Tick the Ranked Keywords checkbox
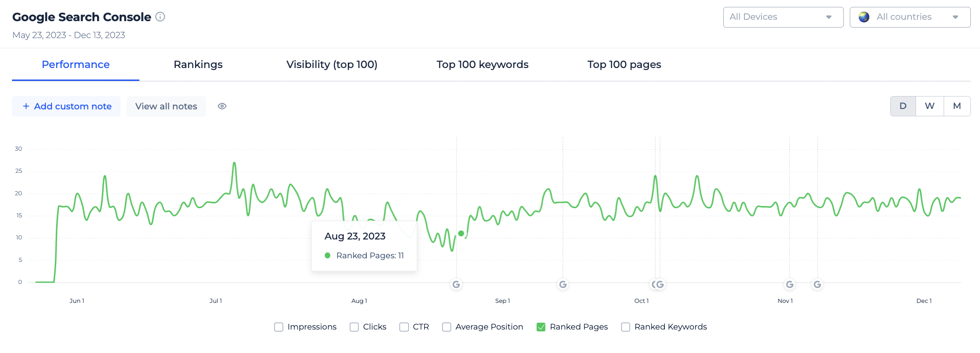 tap(626, 327)
